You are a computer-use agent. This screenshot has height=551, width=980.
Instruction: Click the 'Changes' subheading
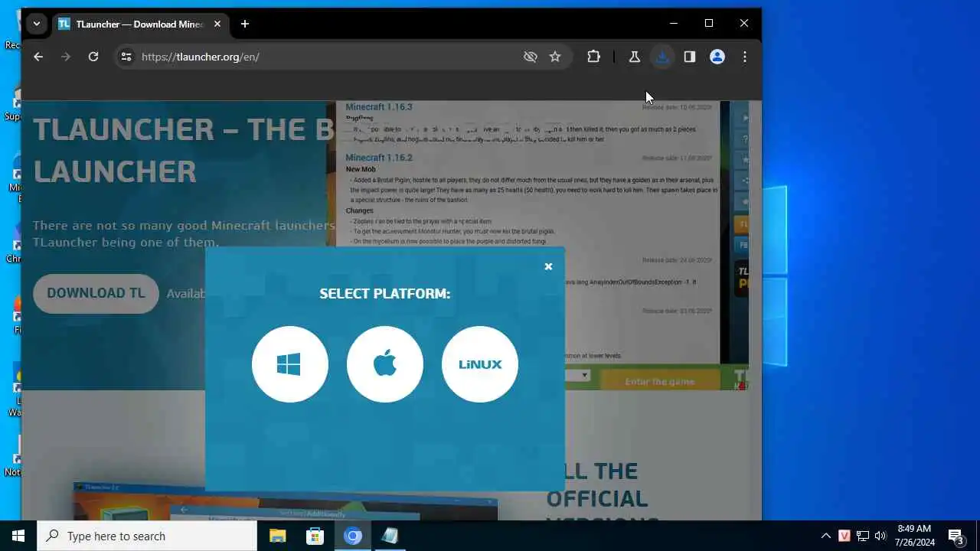(359, 210)
